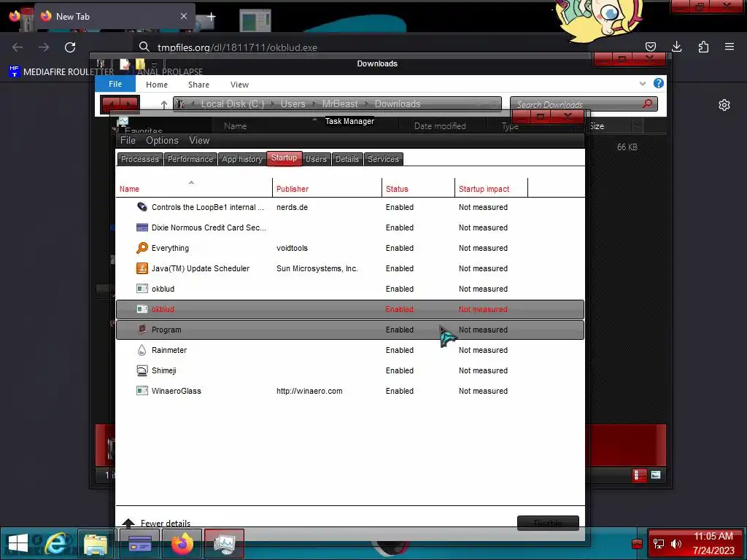Switch Explorer to details view icon

click(x=639, y=475)
